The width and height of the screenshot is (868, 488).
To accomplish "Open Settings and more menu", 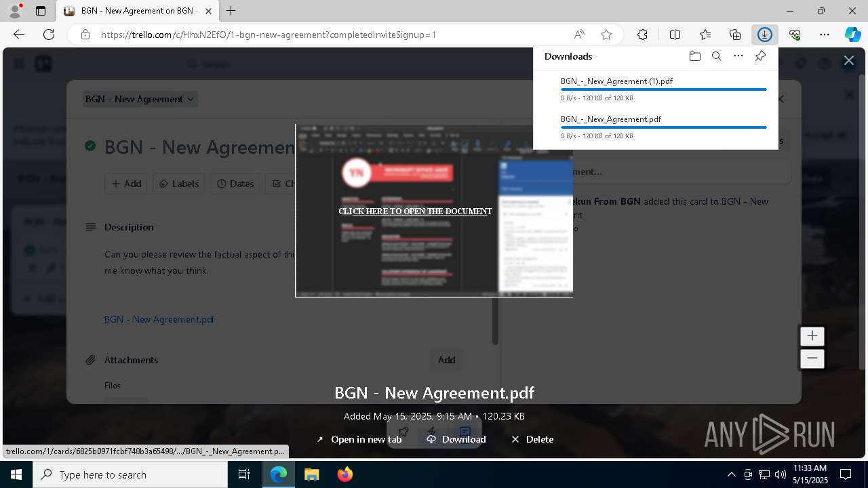I will [x=825, y=35].
